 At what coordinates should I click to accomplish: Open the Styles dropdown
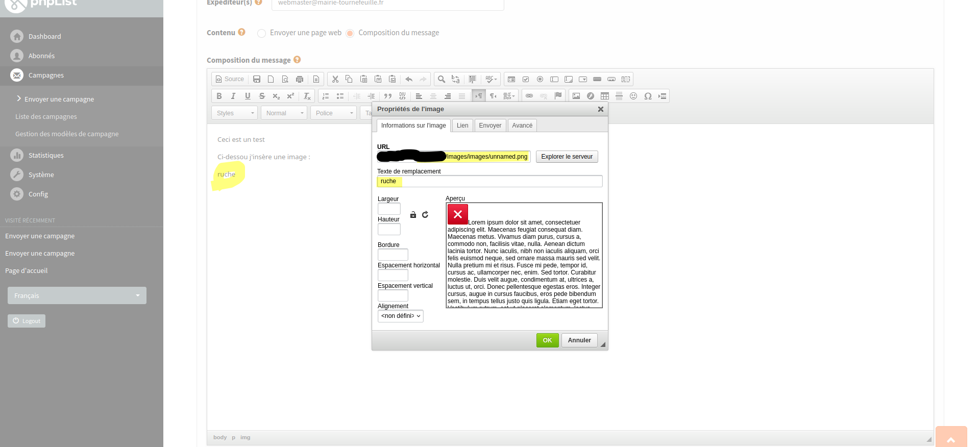(234, 113)
